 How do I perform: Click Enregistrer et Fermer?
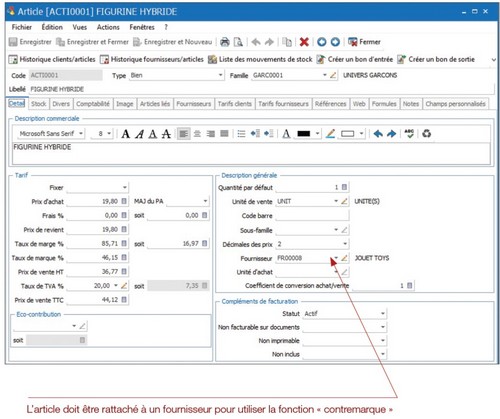pos(92,42)
